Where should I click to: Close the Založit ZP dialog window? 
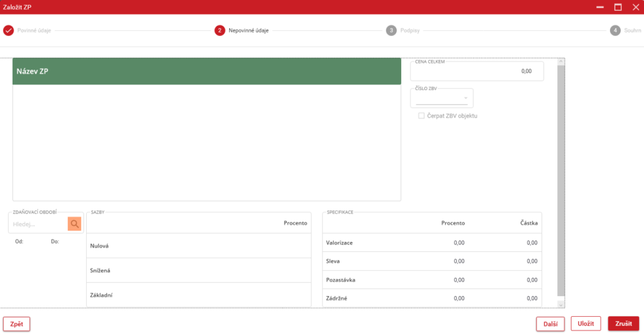pos(635,7)
